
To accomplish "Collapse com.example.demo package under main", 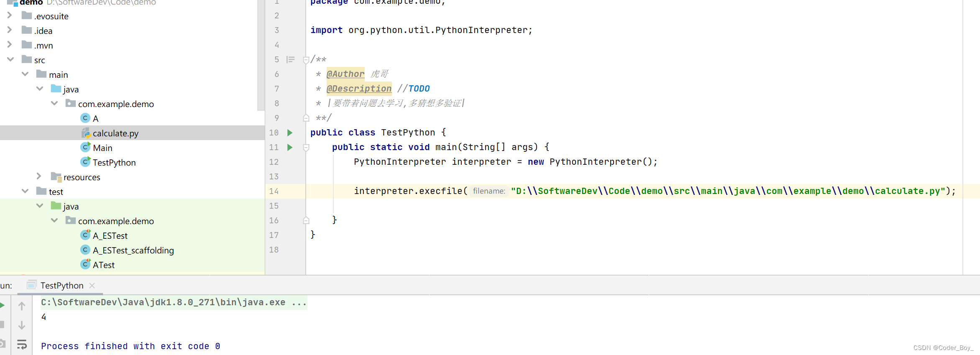I will [54, 103].
